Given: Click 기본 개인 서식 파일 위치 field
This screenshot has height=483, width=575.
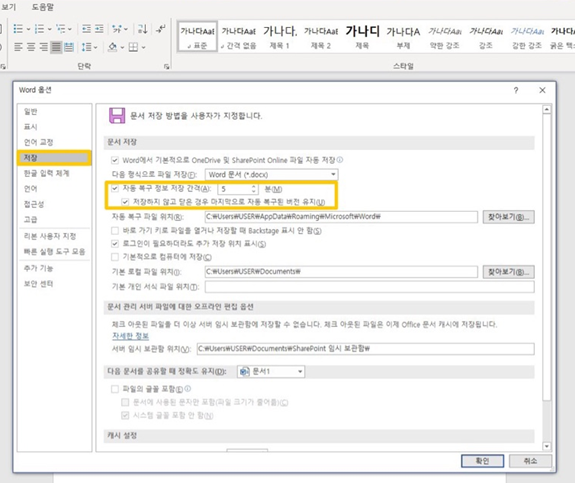Looking at the screenshot, I should (x=369, y=287).
